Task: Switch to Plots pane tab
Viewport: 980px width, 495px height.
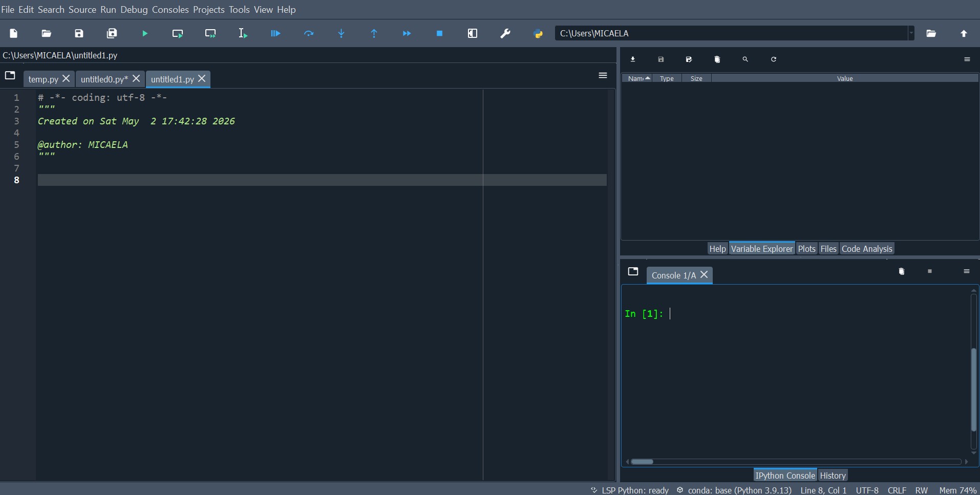Action: 806,249
